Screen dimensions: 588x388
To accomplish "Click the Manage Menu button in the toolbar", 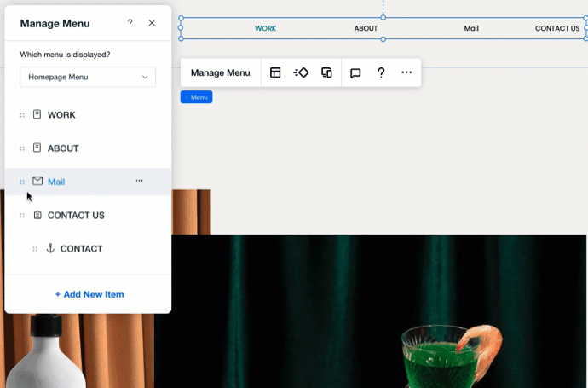I will pyautogui.click(x=220, y=73).
